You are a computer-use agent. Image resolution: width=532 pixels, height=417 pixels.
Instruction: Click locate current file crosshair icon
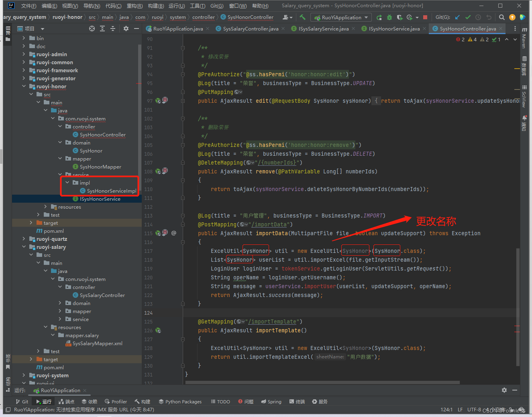[x=92, y=28]
